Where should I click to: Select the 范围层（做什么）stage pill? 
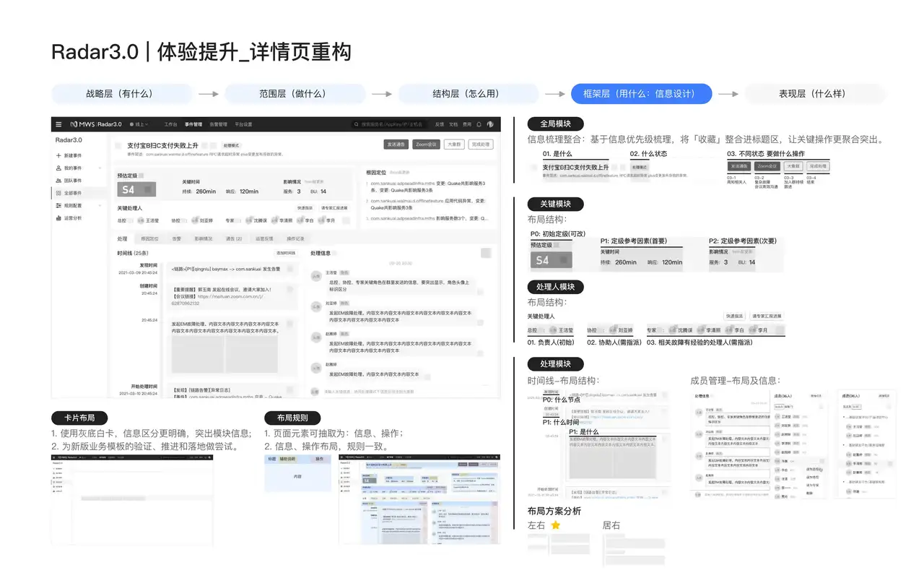[x=294, y=94]
